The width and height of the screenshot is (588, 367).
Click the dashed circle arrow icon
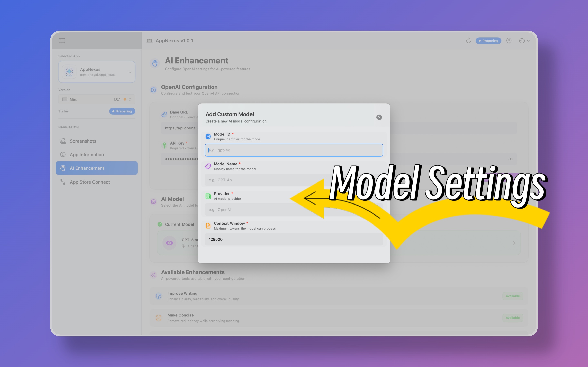[x=509, y=41]
